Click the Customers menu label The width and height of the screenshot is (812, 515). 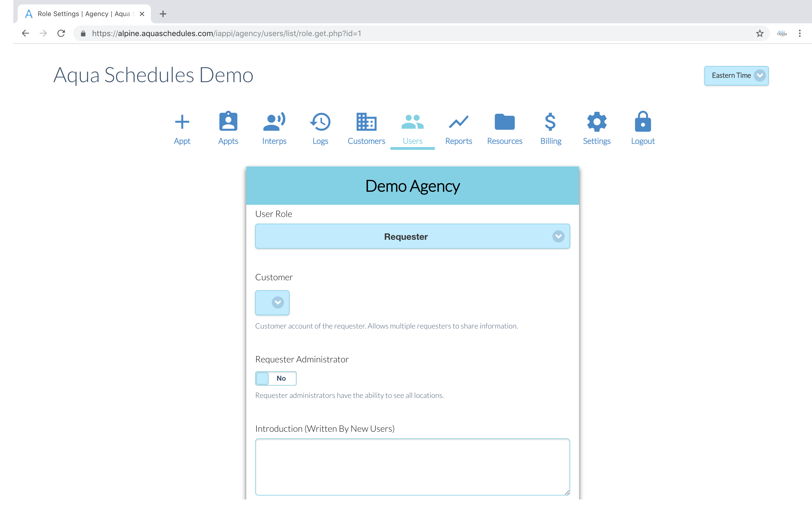pyautogui.click(x=366, y=141)
